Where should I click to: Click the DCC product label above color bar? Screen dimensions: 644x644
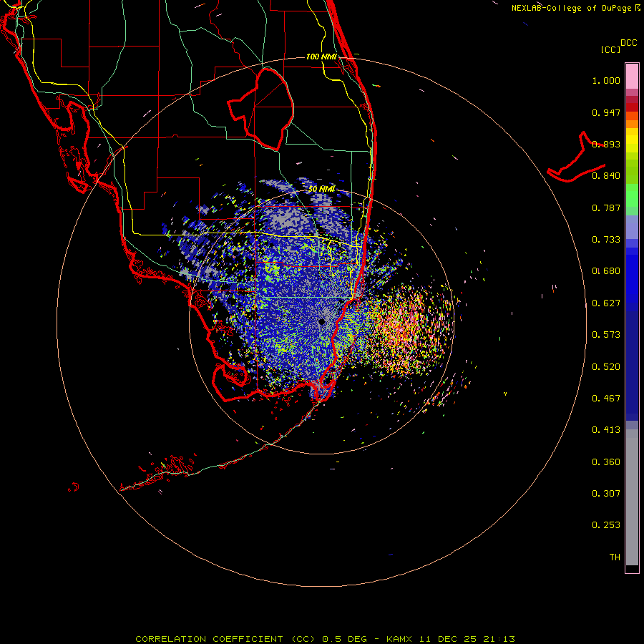pos(628,43)
